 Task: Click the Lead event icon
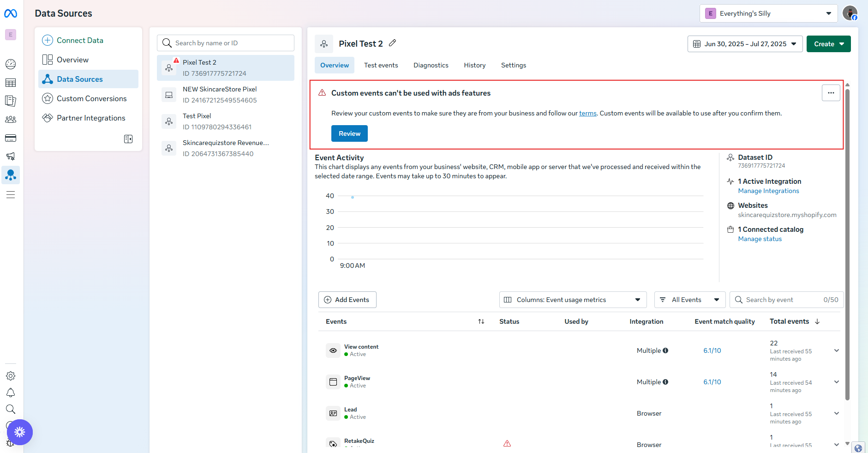[x=333, y=413]
